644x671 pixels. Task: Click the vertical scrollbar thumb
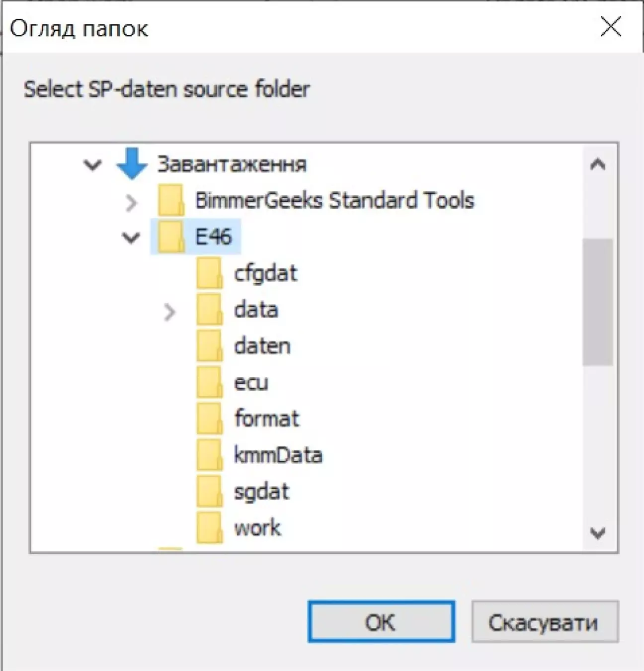598,302
